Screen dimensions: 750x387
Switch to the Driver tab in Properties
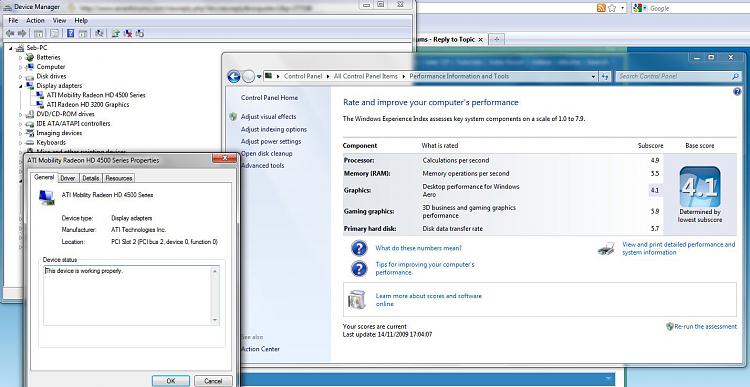(67, 178)
